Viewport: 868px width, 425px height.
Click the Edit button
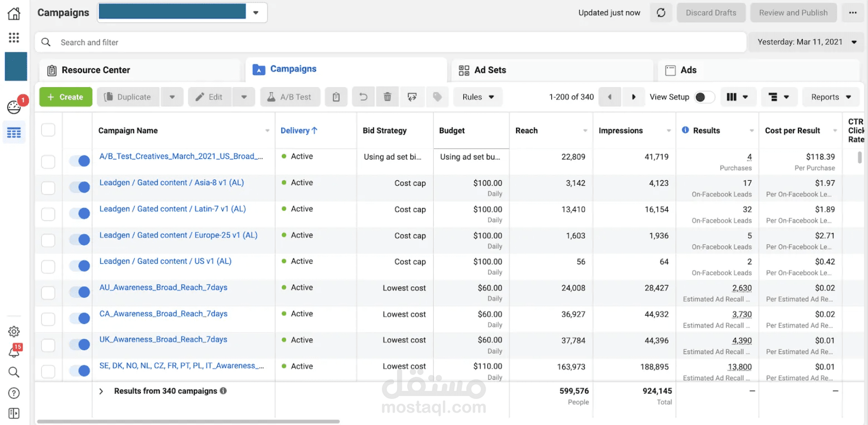click(x=210, y=97)
